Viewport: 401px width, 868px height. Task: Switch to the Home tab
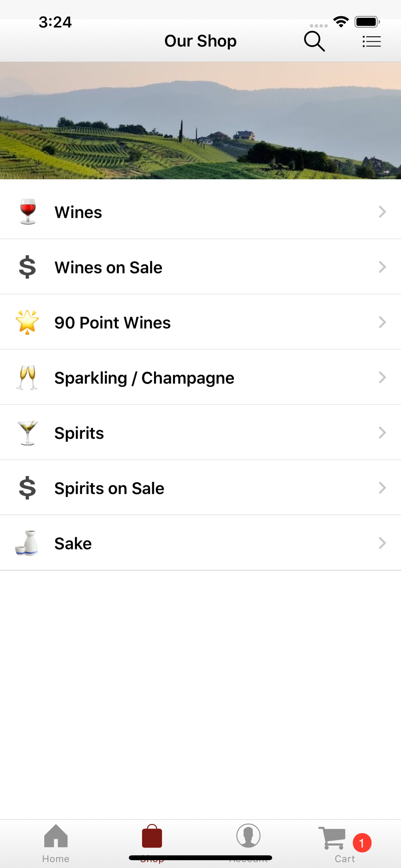(x=56, y=843)
